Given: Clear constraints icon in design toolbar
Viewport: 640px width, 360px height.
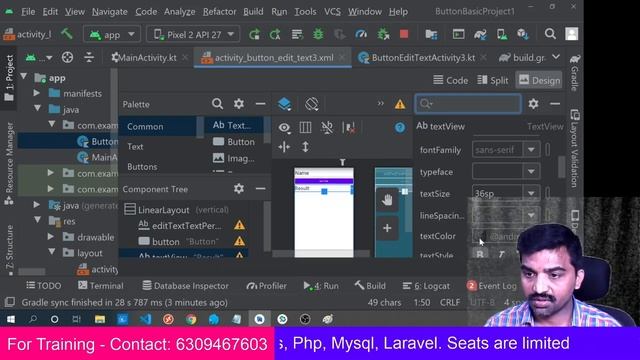Looking at the screenshot, I should pos(349,127).
